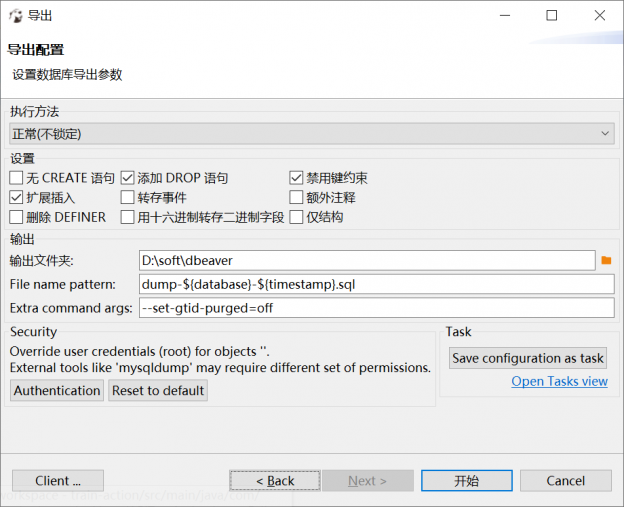Start export with 开始 button

[466, 481]
